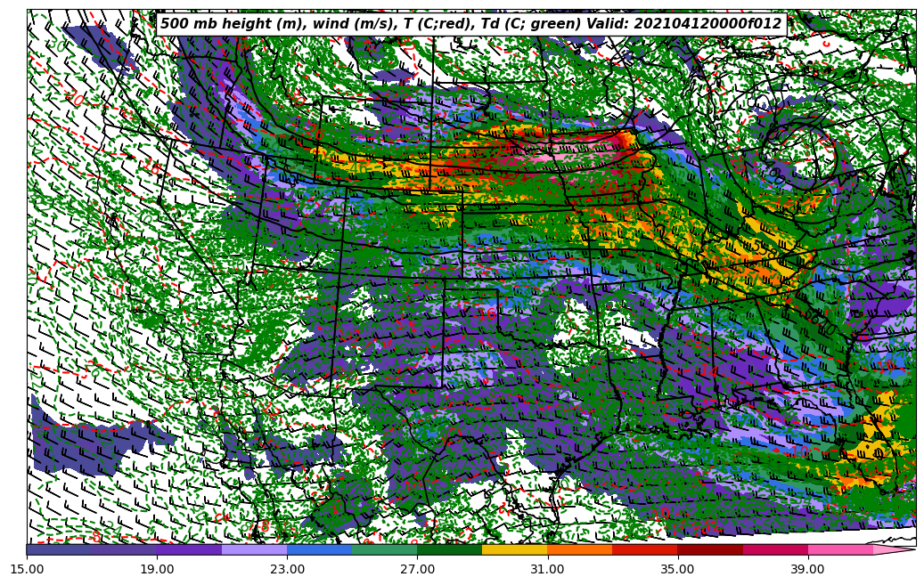The width and height of the screenshot is (924, 585).
Task: Click the yellow 29–31 colorbar segment
Action: [x=514, y=550]
